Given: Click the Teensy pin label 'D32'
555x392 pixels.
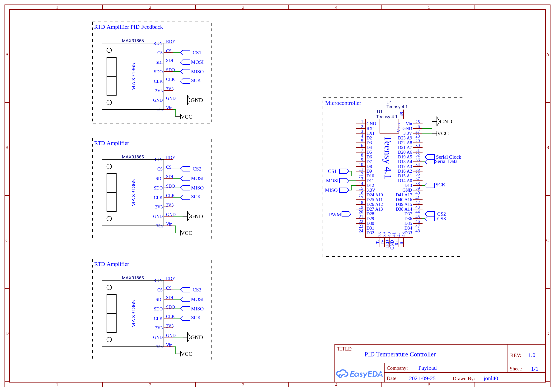Looking at the screenshot, I should point(370,233).
